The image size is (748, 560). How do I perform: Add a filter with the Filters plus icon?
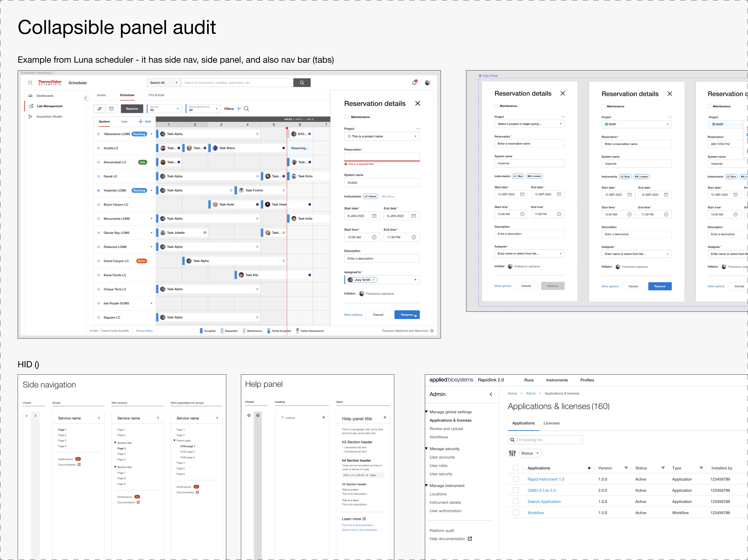(239, 109)
